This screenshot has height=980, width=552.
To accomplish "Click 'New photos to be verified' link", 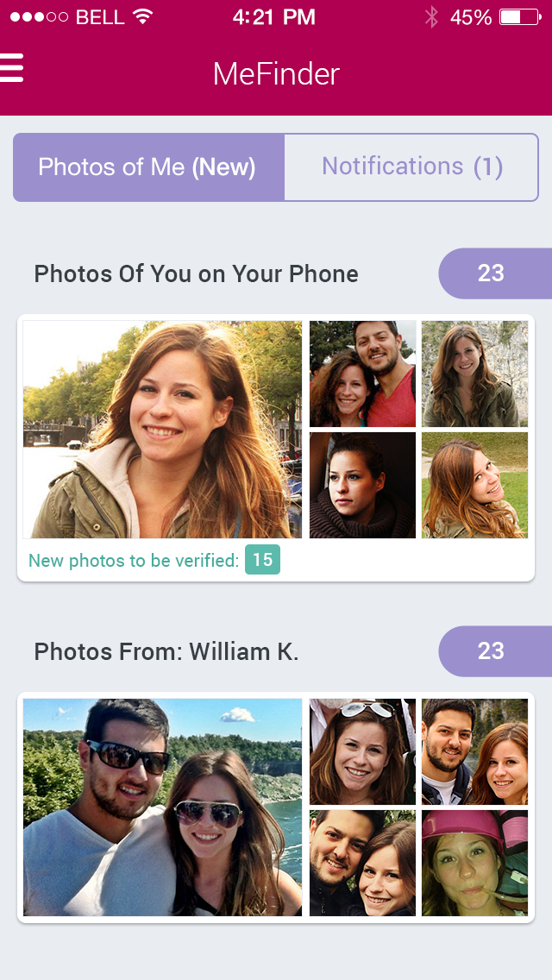I will coord(134,561).
